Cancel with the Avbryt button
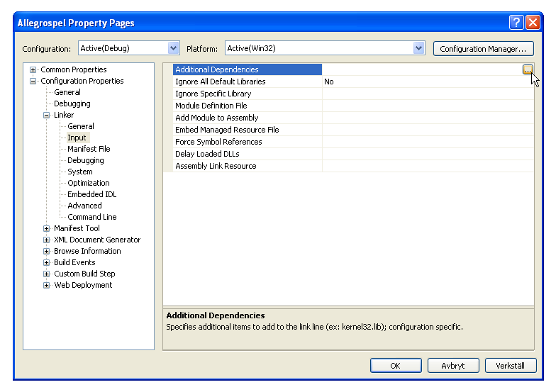 [453, 366]
